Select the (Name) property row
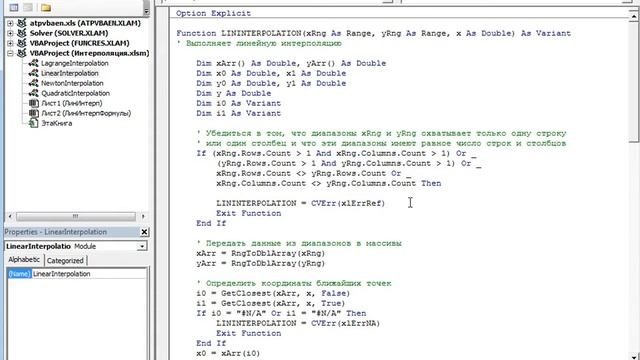640x360 pixels. (20, 274)
